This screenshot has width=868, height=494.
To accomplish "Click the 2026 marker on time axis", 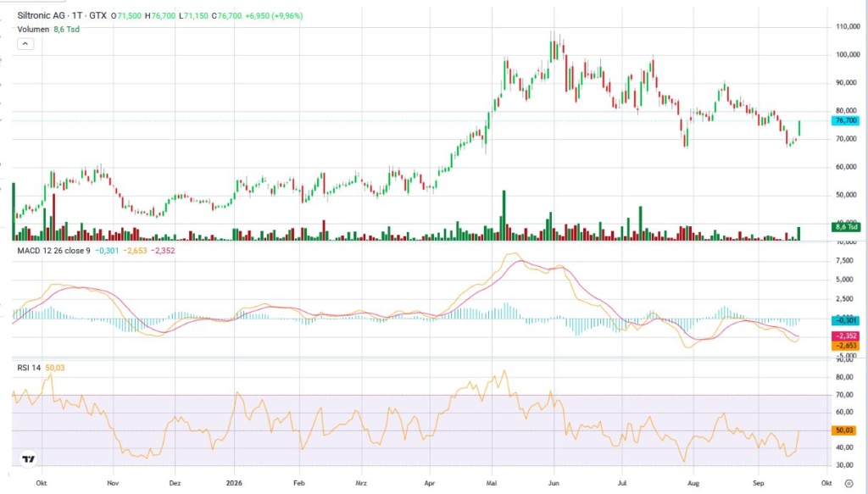I will click(234, 483).
